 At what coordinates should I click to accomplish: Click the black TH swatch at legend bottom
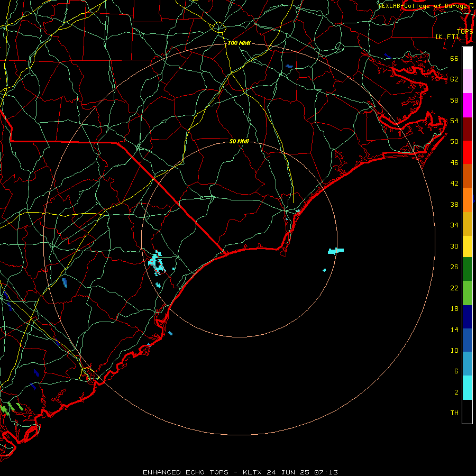click(x=467, y=411)
